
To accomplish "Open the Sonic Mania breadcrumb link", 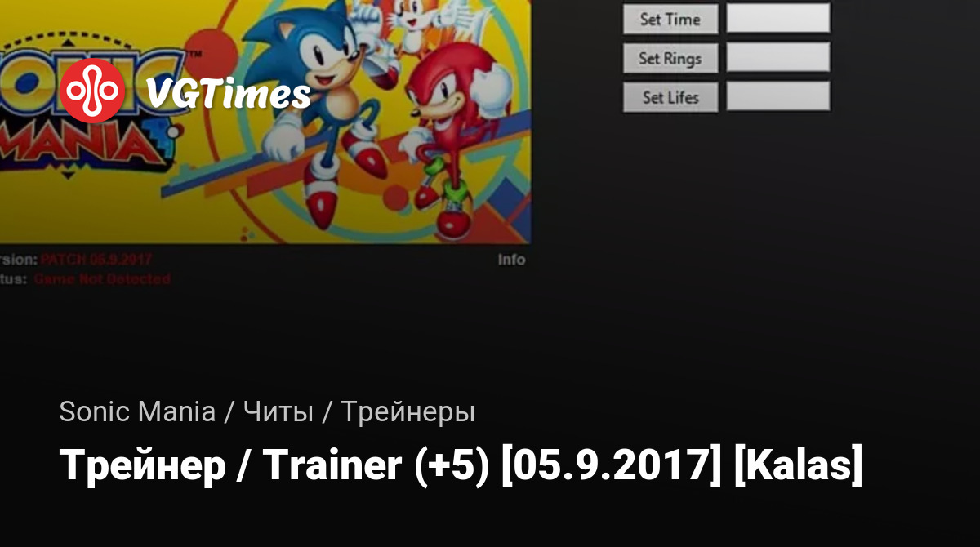I will (x=137, y=412).
